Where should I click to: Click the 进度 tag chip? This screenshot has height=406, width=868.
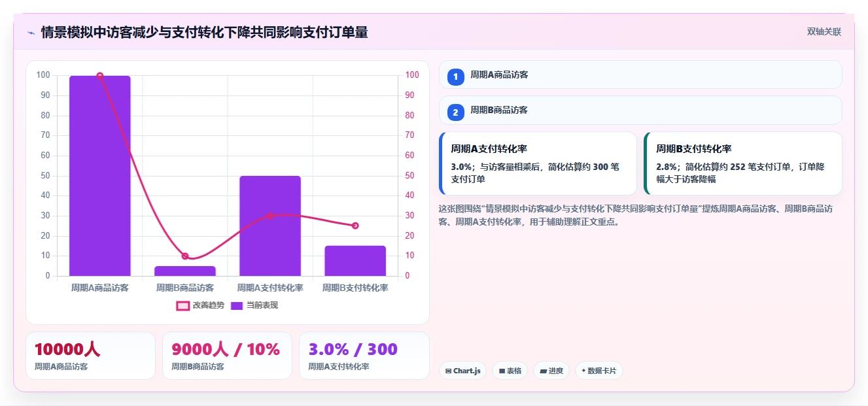551,371
